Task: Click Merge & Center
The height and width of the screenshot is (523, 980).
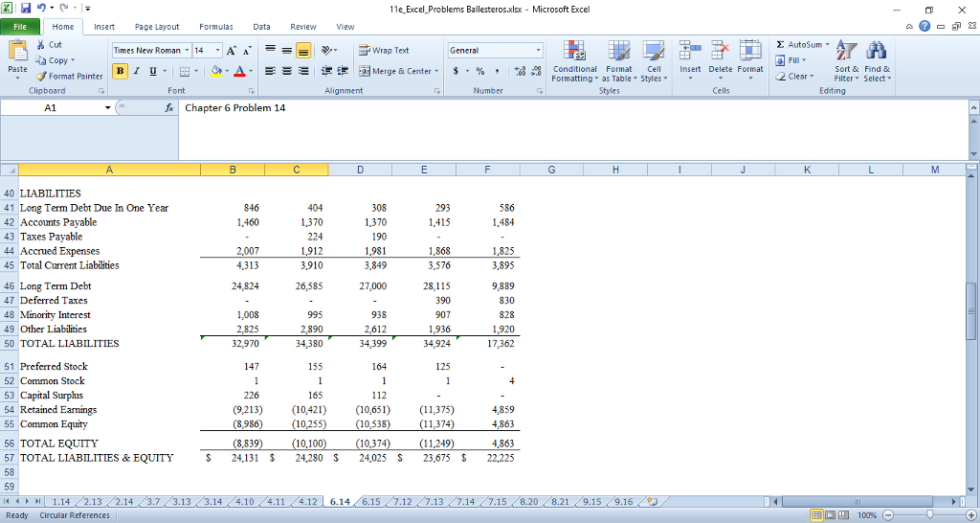Action: [x=394, y=71]
